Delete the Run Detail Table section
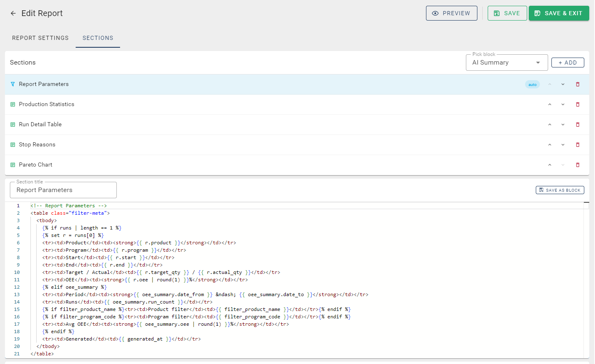 (x=578, y=125)
